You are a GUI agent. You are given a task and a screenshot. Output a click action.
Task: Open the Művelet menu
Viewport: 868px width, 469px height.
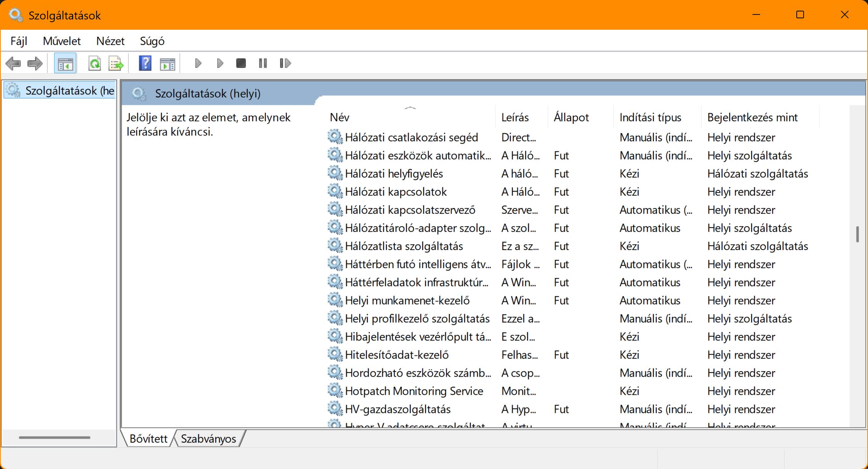tap(62, 41)
